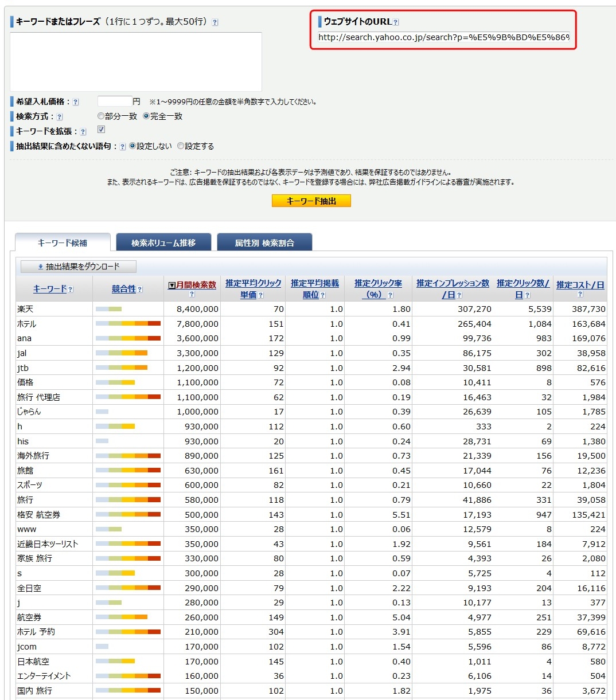Click the help icon next to ウェブサイトのURL
Image resolution: width=616 pixels, height=700 pixels.
396,22
